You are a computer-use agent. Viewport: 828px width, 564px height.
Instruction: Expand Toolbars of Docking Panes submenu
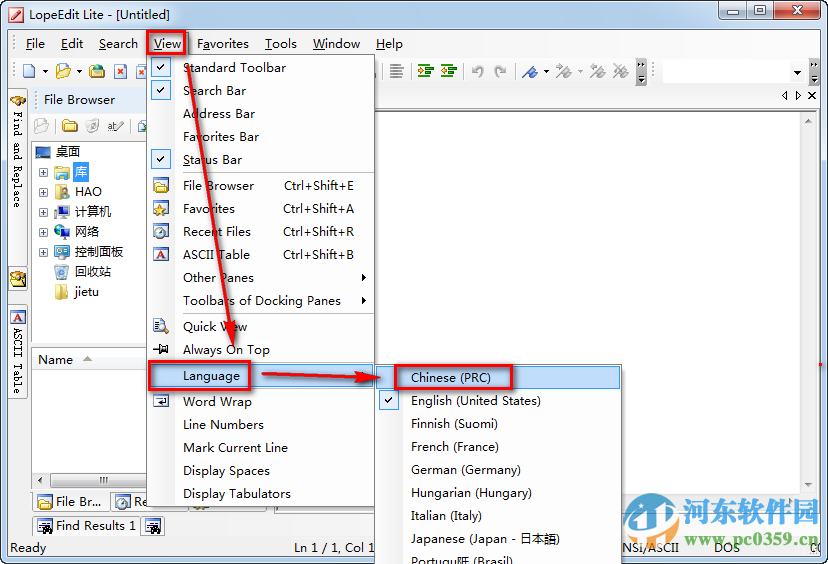262,301
